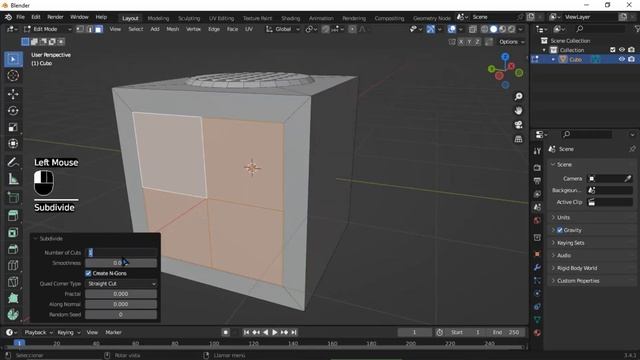The image size is (640, 360).
Task: Open Quad Corner Type dropdown
Action: click(121, 284)
